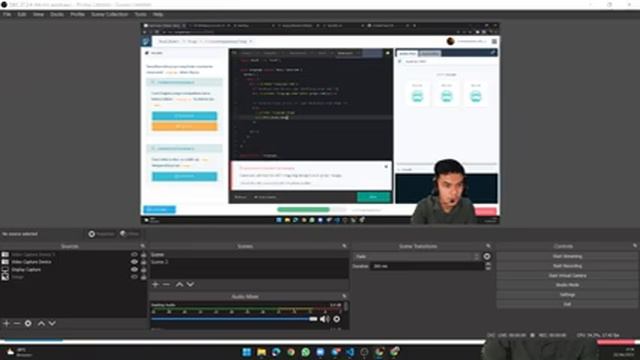Viewport: 640px width, 360px height.
Task: Decrease transition duration with down arrow
Action: [488, 269]
